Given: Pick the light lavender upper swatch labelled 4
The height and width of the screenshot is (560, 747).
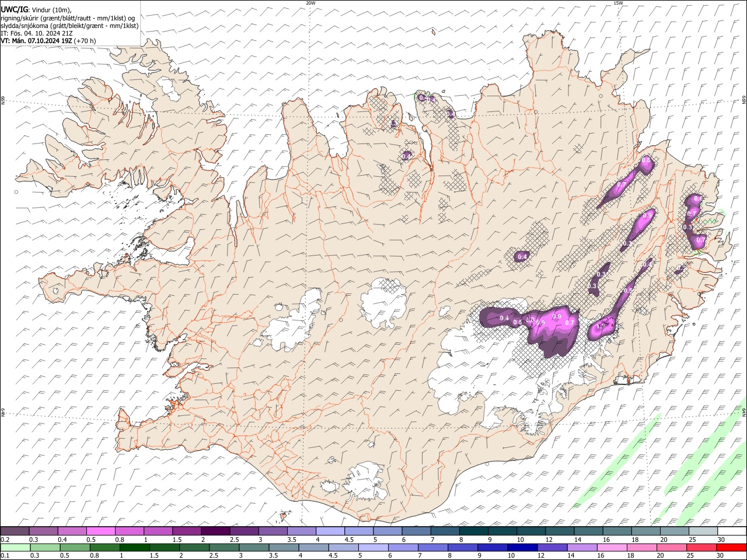Looking at the screenshot, I should [x=330, y=531].
